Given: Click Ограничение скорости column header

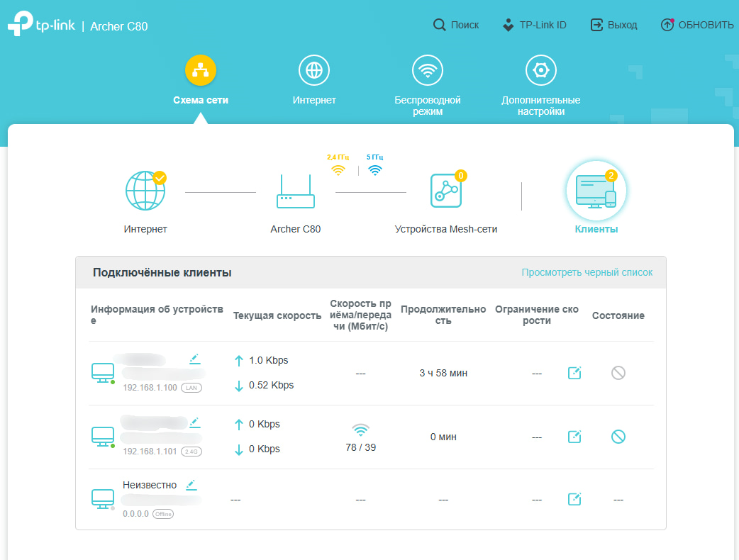Looking at the screenshot, I should (537, 315).
